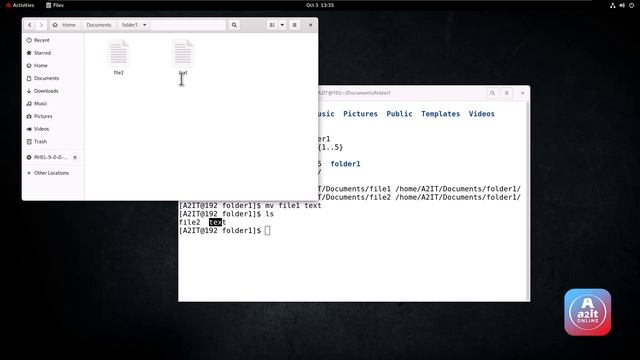The width and height of the screenshot is (640, 360).
Task: Open Starred in sidebar
Action: [53, 53]
